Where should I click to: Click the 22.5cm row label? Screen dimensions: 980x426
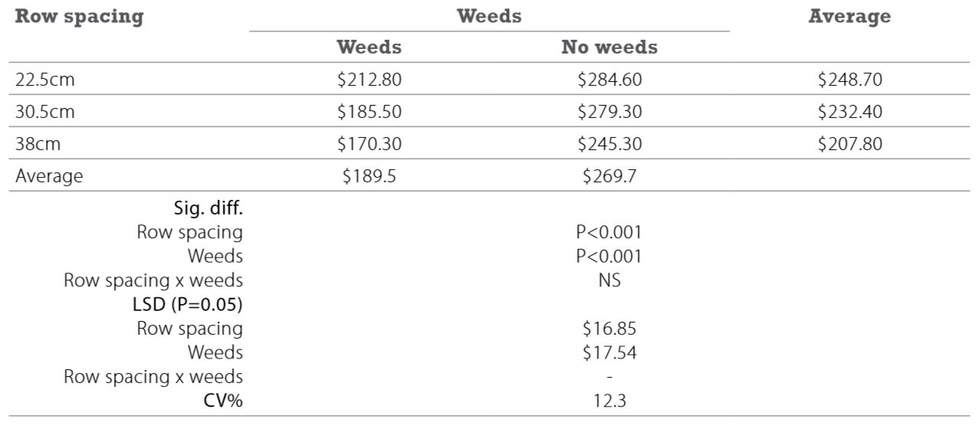coord(45,79)
